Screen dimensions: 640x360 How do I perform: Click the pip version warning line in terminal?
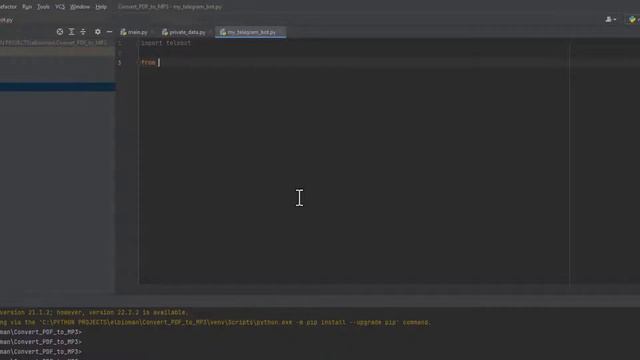click(x=94, y=312)
